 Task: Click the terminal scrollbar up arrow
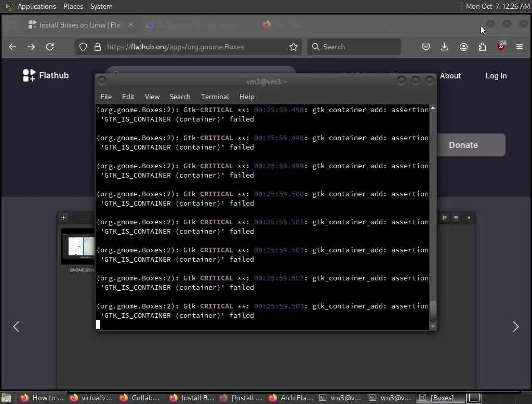433,108
